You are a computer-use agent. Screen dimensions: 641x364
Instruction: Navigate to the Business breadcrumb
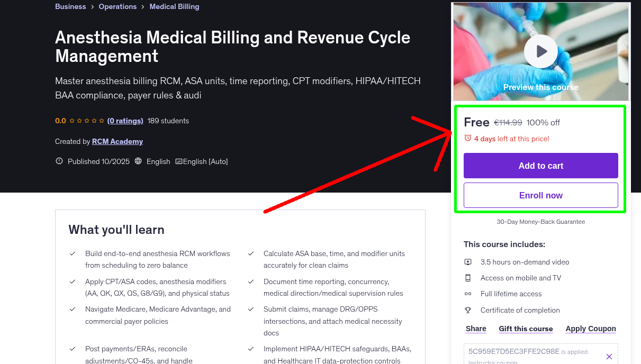[x=70, y=6]
